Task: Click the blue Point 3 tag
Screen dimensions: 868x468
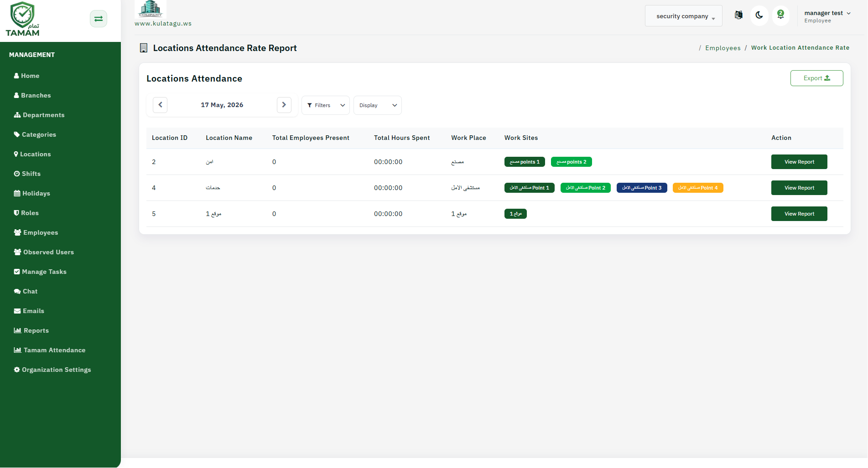Action: [x=642, y=188]
